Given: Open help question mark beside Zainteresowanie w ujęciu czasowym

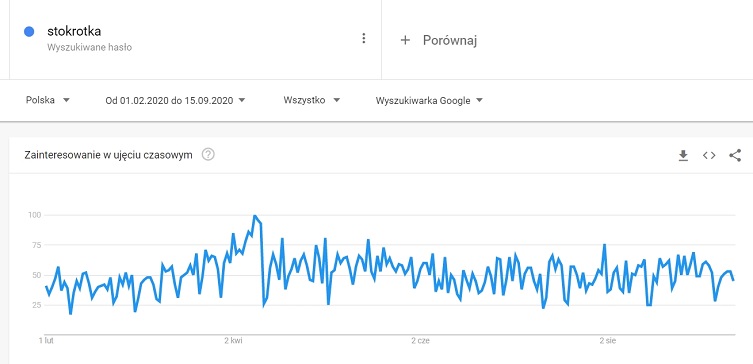Looking at the screenshot, I should tap(208, 155).
